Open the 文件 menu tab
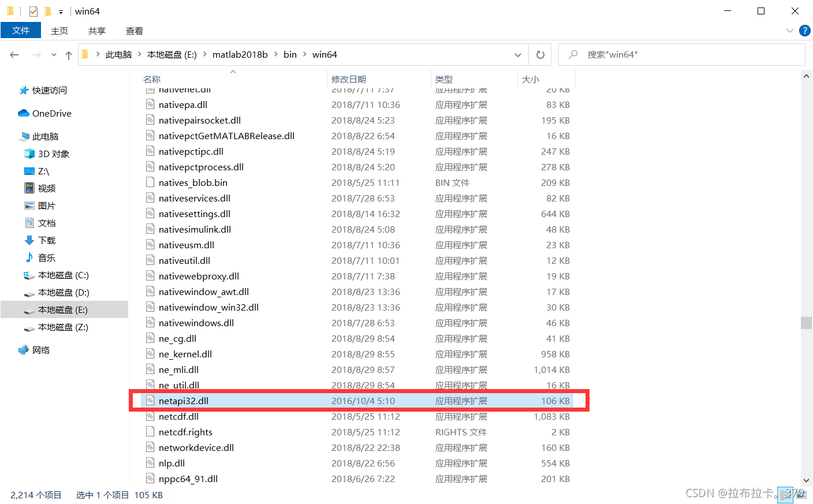 [21, 30]
